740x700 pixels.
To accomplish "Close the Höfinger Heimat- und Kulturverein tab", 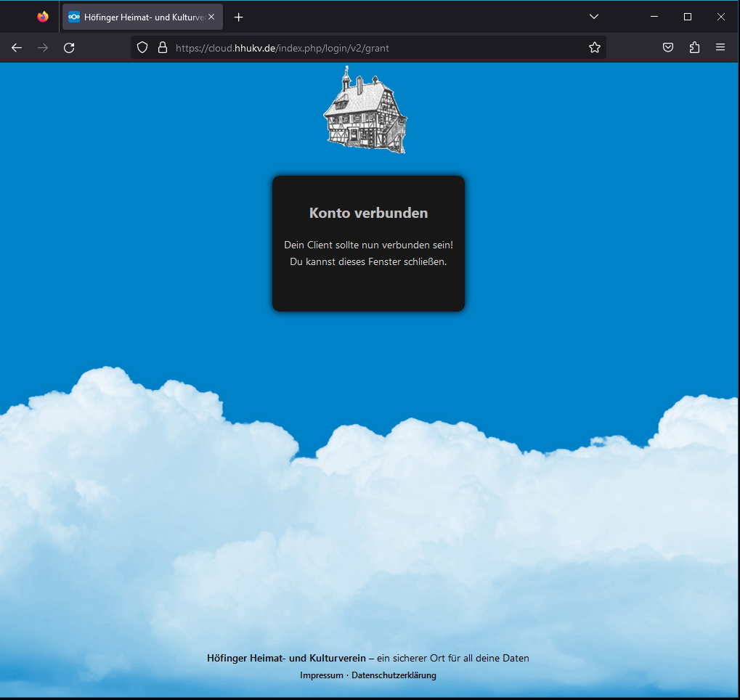I will [x=211, y=17].
